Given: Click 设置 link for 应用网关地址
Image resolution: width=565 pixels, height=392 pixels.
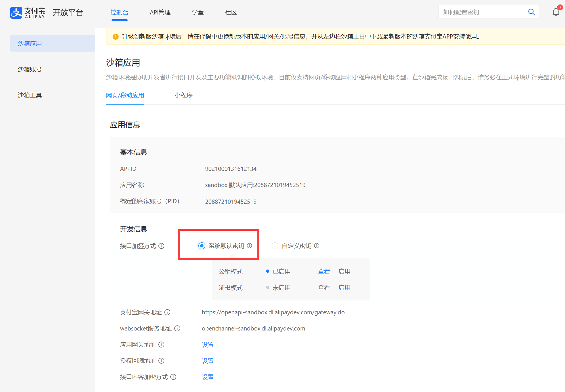Looking at the screenshot, I should pos(208,345).
